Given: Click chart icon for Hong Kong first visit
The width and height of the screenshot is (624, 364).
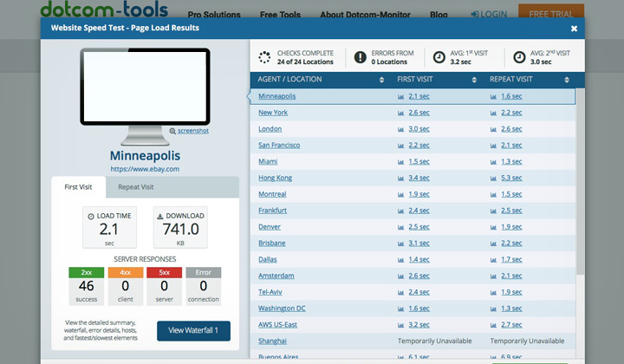Looking at the screenshot, I should (400, 179).
